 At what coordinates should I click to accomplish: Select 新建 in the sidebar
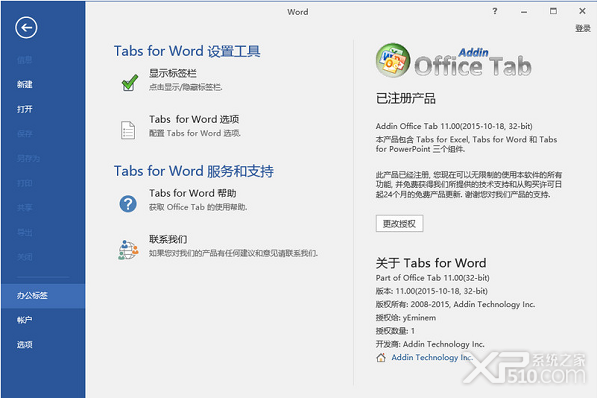(x=24, y=85)
